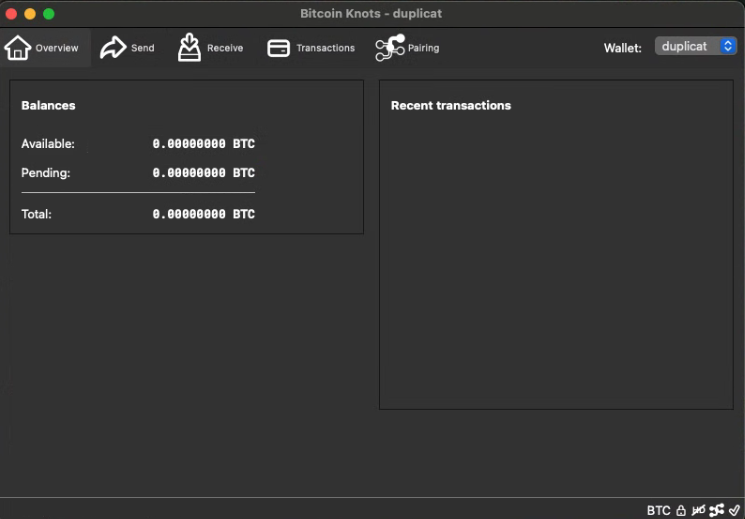Screen dimensions: 745x519
Task: Click the crossed-out HD key status icon
Action: (698, 510)
